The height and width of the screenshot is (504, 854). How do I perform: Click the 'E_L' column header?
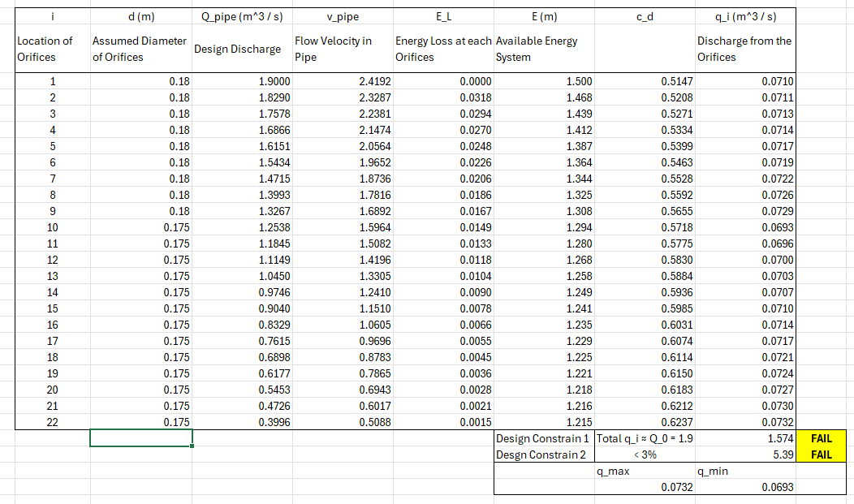coord(442,15)
